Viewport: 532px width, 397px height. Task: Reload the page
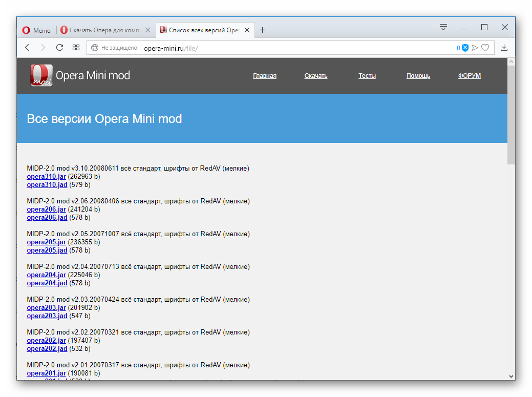click(60, 48)
